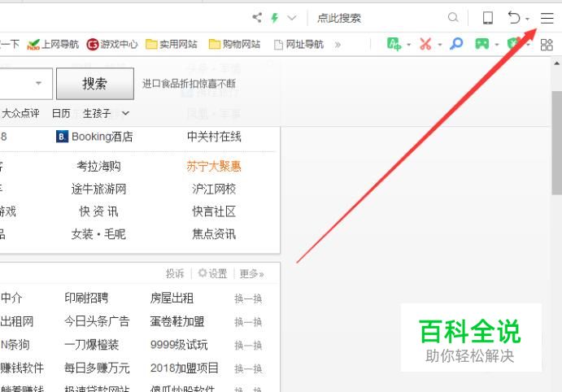Open the mobile phone mode icon

(x=488, y=18)
